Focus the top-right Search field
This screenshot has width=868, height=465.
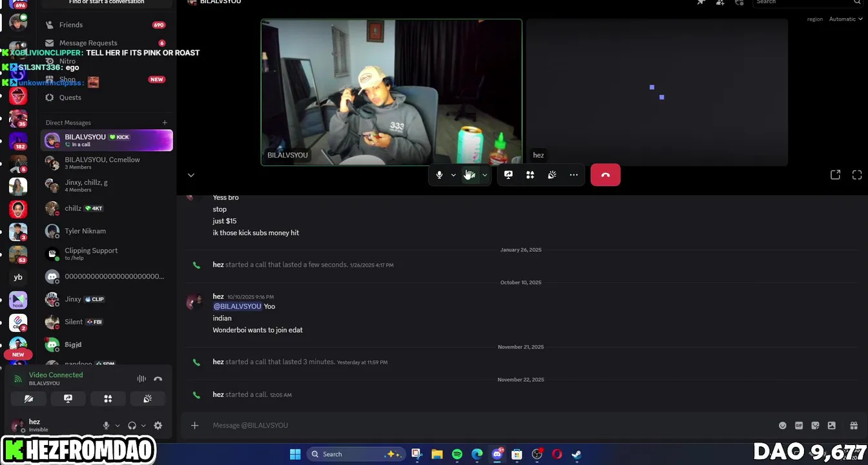point(807,3)
